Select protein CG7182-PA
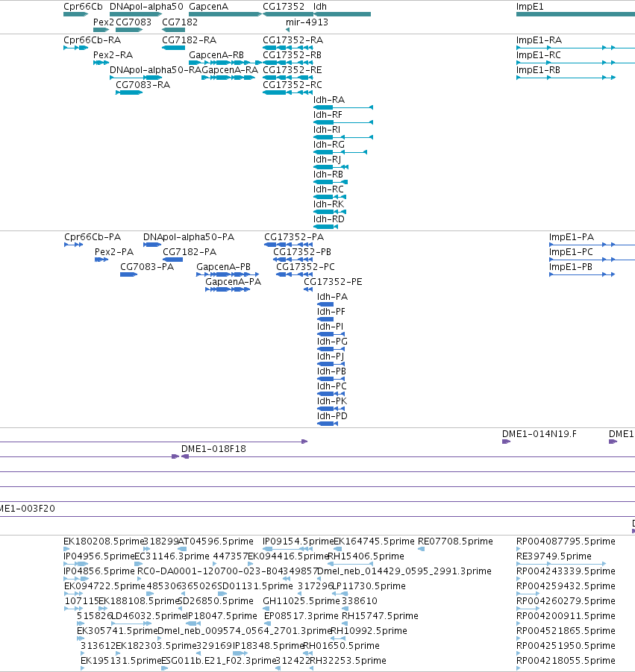This screenshot has width=635, height=672. pyautogui.click(x=190, y=252)
